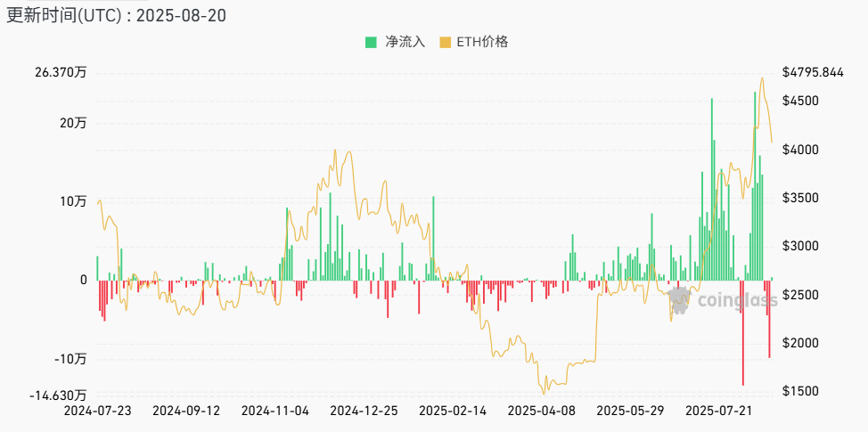This screenshot has width=868, height=432.
Task: Select the 2025-05-29 date on x-axis
Action: 628,412
